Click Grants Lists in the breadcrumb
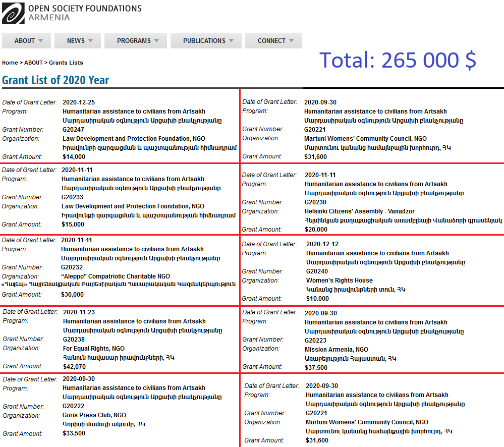The width and height of the screenshot is (504, 447). [x=66, y=63]
